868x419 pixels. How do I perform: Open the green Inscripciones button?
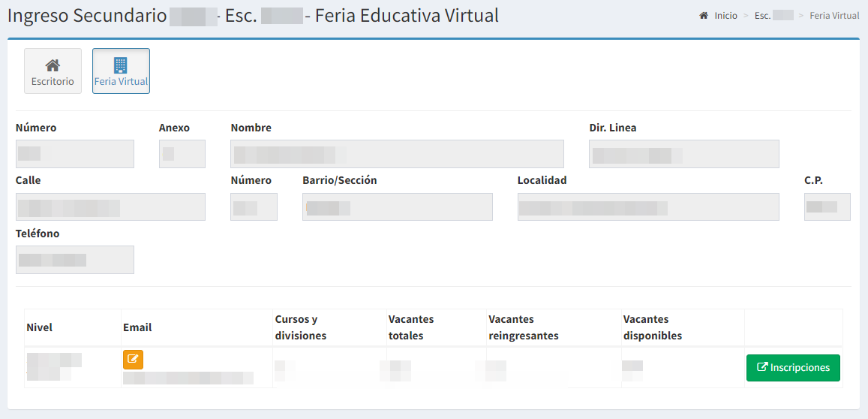(x=793, y=367)
